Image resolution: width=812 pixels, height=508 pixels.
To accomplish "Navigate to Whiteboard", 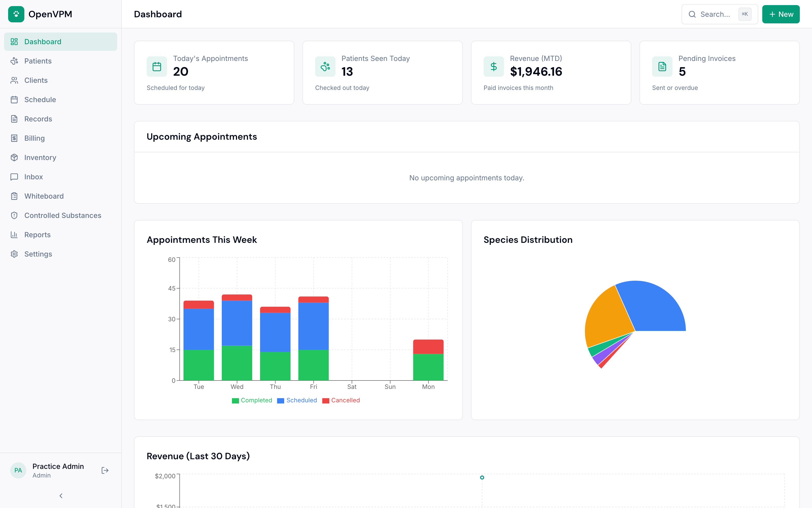I will [61, 196].
